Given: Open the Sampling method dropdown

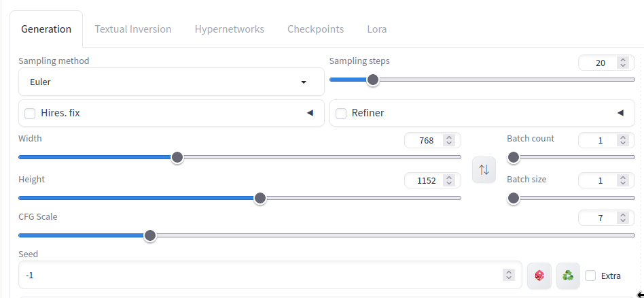Looking at the screenshot, I should click(171, 82).
